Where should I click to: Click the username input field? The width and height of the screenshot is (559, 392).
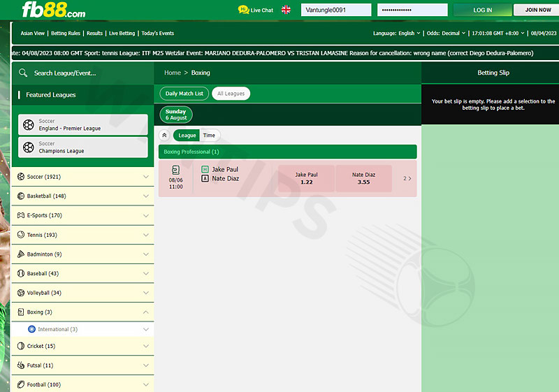(336, 10)
